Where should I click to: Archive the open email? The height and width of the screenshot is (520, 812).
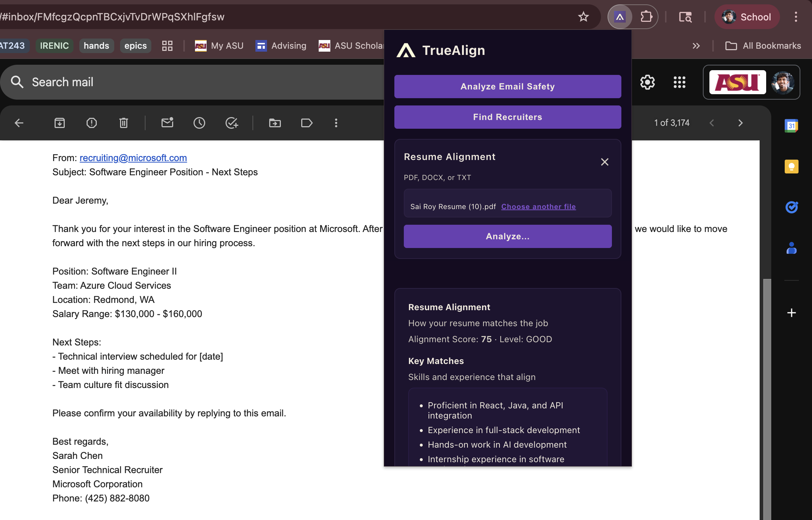pyautogui.click(x=60, y=123)
